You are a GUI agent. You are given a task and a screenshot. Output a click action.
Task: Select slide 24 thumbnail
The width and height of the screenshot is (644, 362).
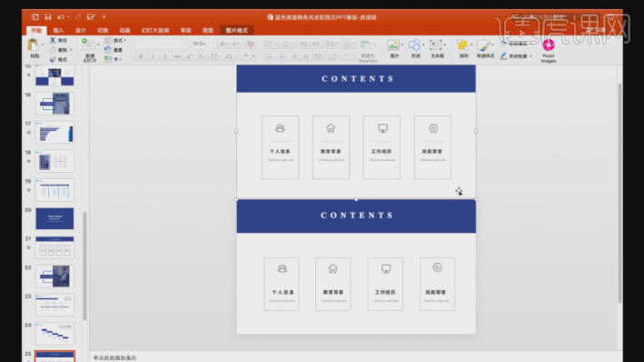54,334
